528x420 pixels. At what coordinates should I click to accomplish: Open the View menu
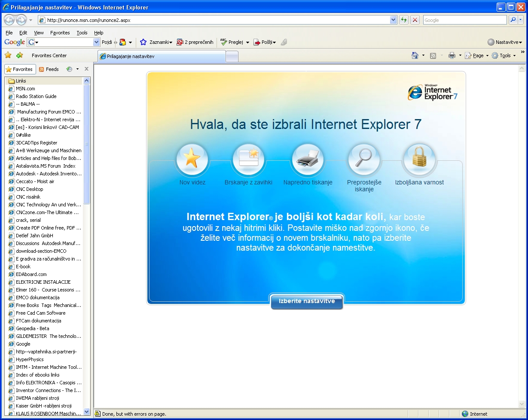point(39,33)
